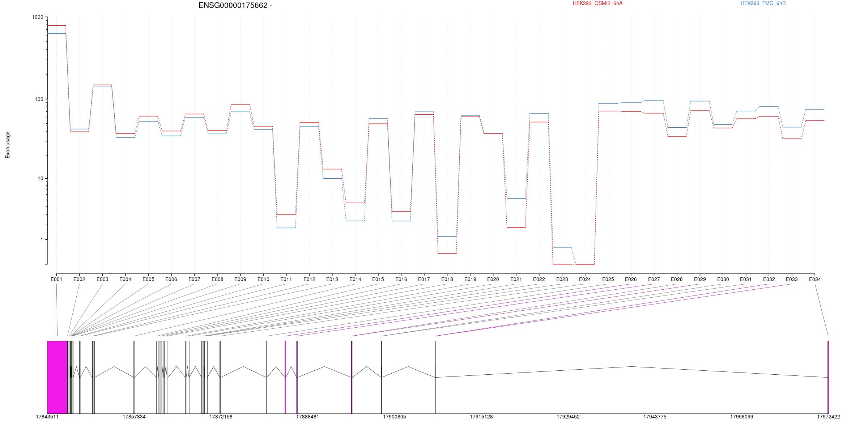This screenshot has width=868, height=434.
Task: Select the HEK293_TMG_6hB legend label
Action: 763,3
